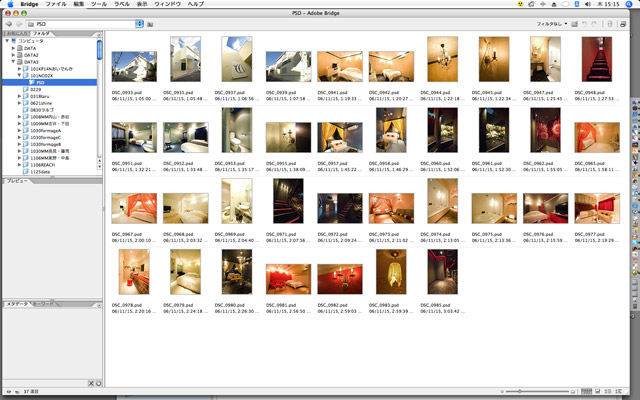
Task: Expand the DATA2 drive node
Action: pos(13,55)
